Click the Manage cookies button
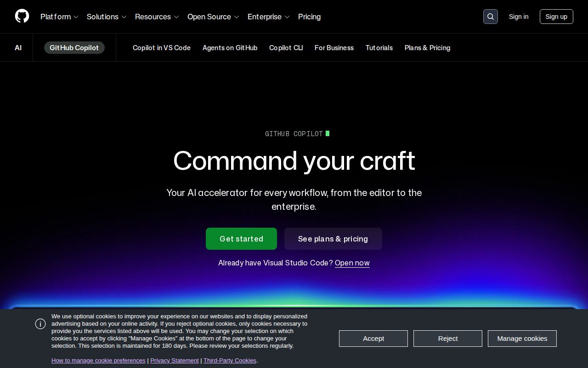Viewport: 588px width, 368px height. 522,339
